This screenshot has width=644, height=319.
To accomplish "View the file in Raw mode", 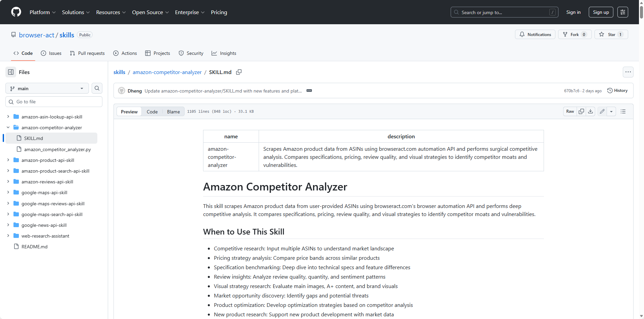I will coord(570,111).
